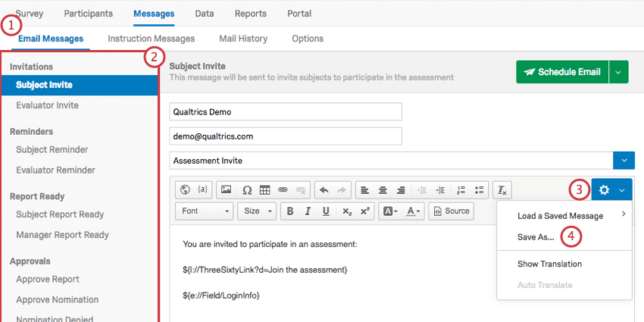Click the link chain icon
The width and height of the screenshot is (644, 322).
coord(282,189)
